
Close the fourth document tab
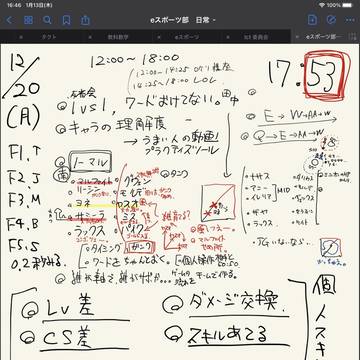click(228, 37)
